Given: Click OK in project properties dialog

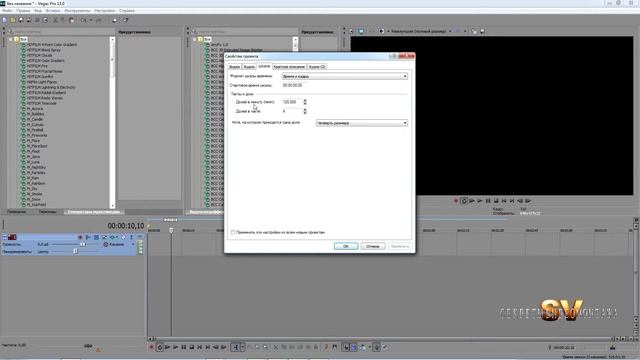Looking at the screenshot, I should click(x=346, y=246).
